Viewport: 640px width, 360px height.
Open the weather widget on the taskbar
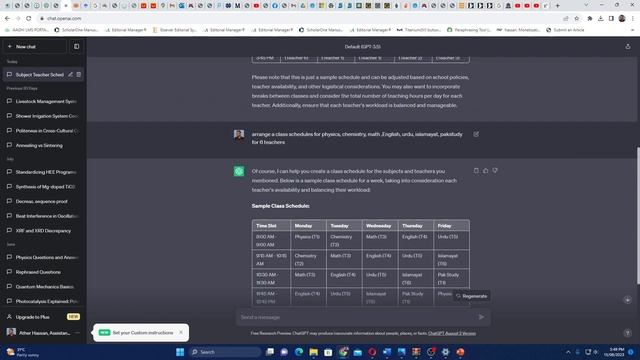click(x=22, y=352)
